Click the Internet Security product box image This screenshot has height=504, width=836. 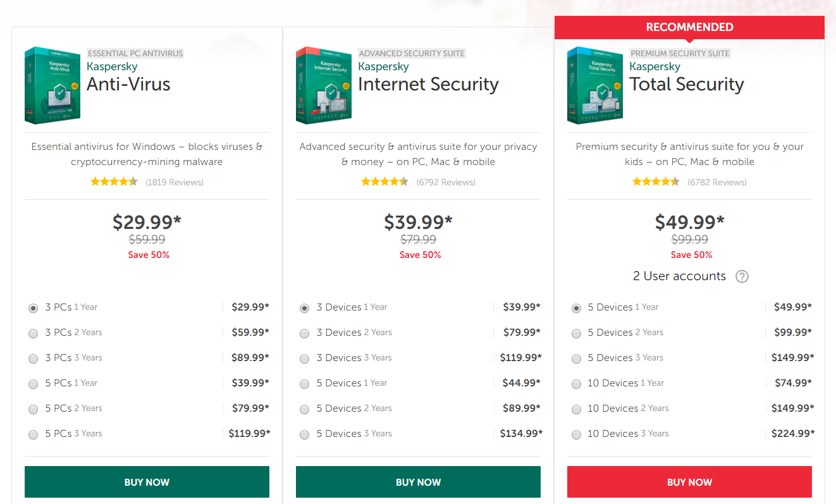tap(324, 85)
